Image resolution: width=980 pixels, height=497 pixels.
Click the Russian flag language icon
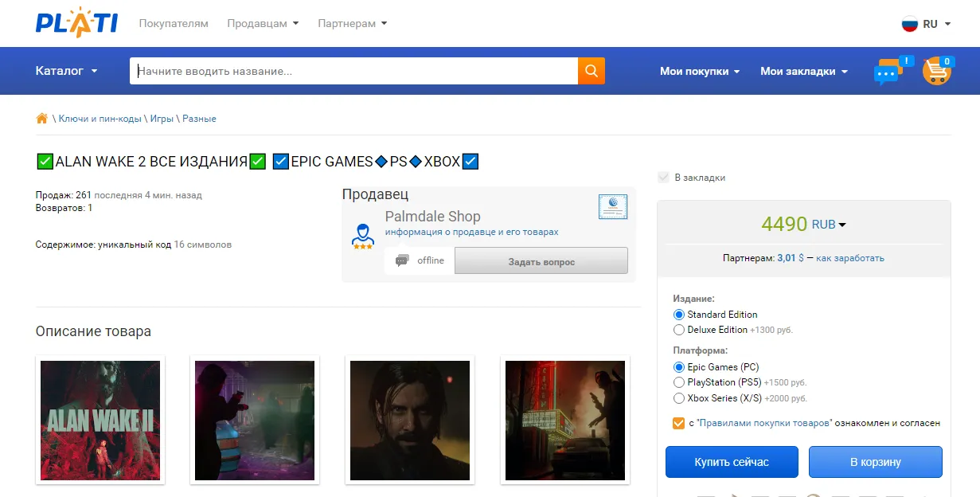[x=910, y=24]
